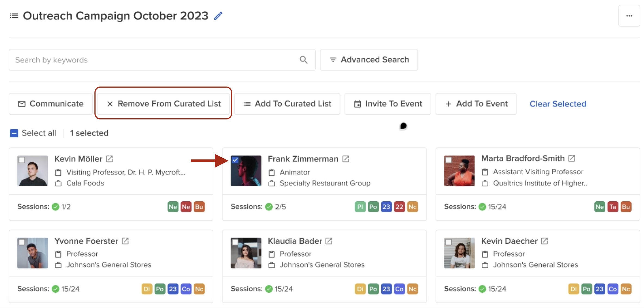Click Kevin Möller's external link icon
Viewport: 644px width, 308px height.
click(x=109, y=159)
